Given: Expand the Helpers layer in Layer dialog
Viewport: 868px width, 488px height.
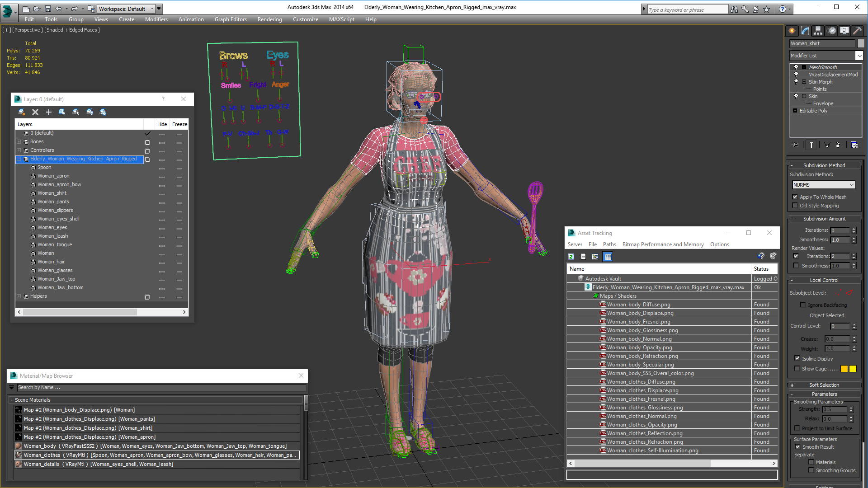Looking at the screenshot, I should tap(19, 296).
